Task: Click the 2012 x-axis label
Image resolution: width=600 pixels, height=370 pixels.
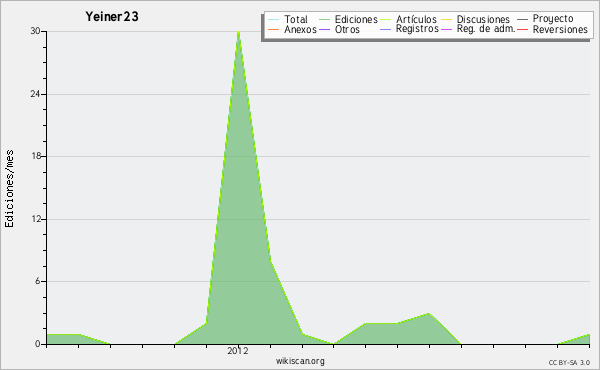Action: pos(238,350)
